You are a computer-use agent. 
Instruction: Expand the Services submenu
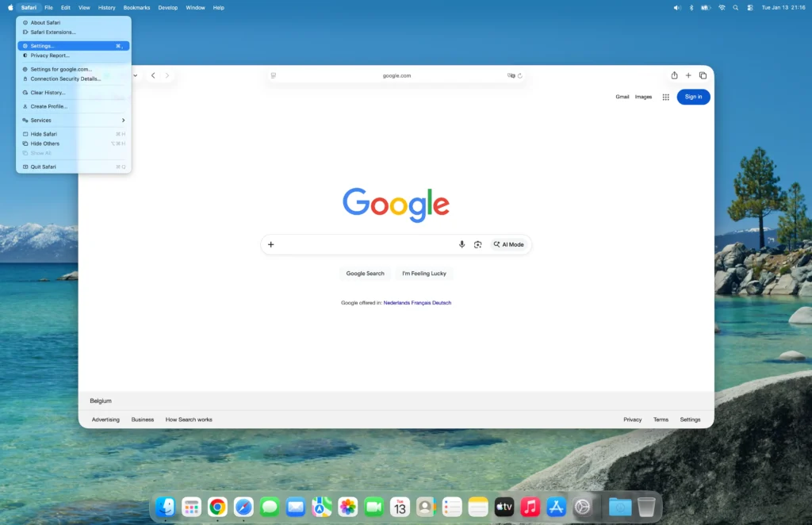pyautogui.click(x=40, y=120)
